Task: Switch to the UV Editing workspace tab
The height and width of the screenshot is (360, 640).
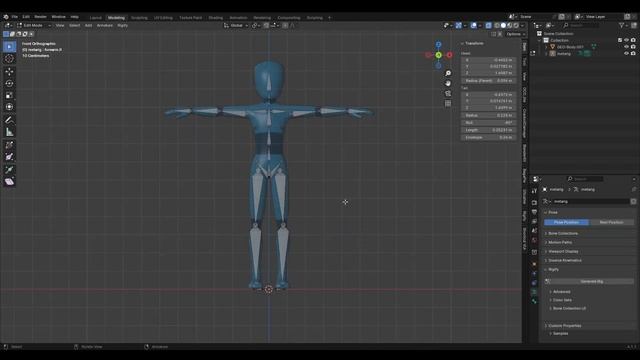Action: [163, 18]
